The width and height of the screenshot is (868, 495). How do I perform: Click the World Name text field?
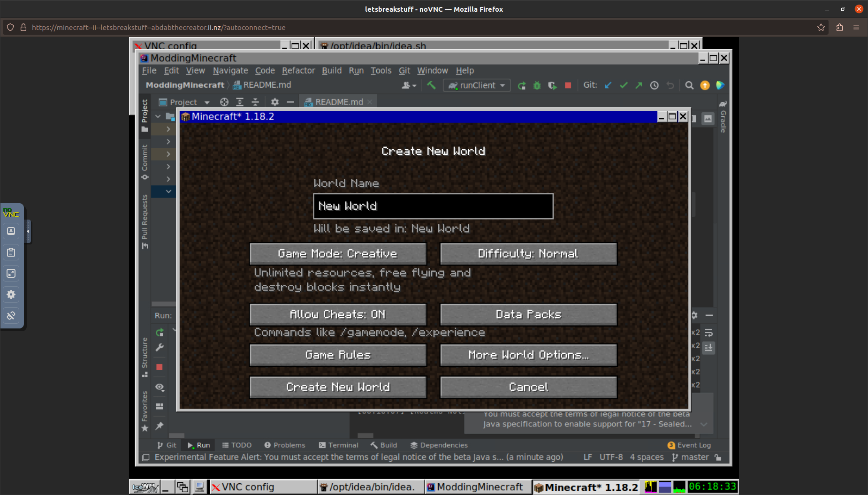point(433,206)
